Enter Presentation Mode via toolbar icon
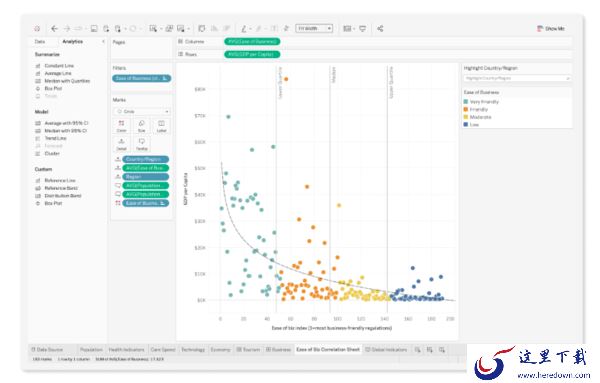This screenshot has height=383, width=600. tap(362, 29)
